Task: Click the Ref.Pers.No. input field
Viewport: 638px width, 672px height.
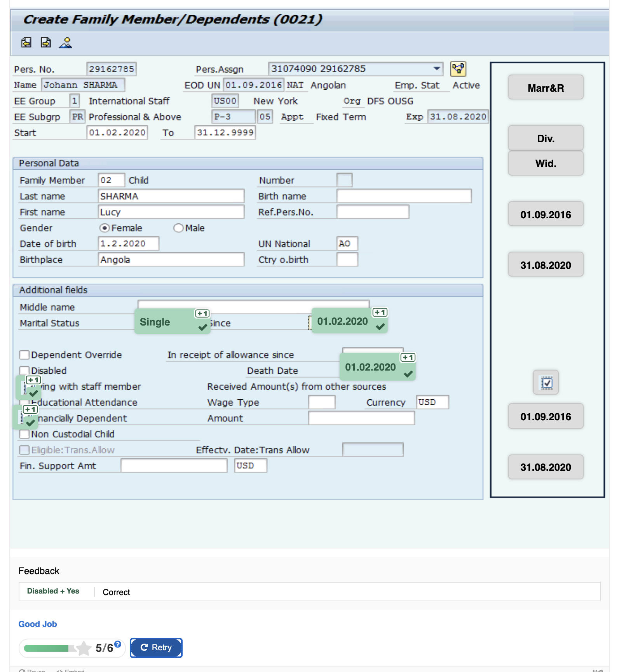Action: click(373, 212)
